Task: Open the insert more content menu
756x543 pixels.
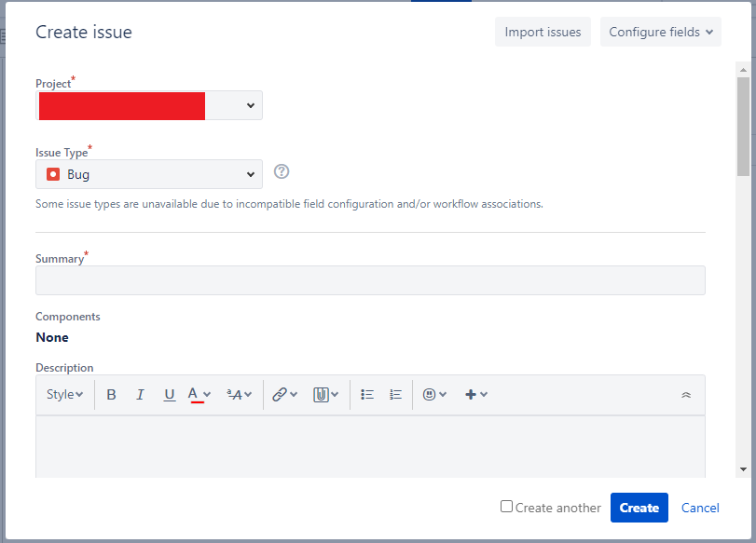Action: (472, 394)
